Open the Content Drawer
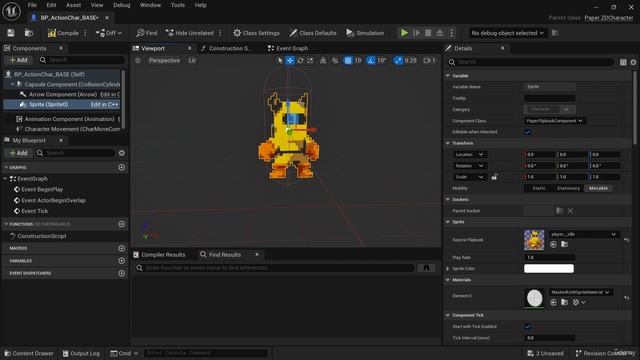Screen dimensions: 640x360 point(29,353)
